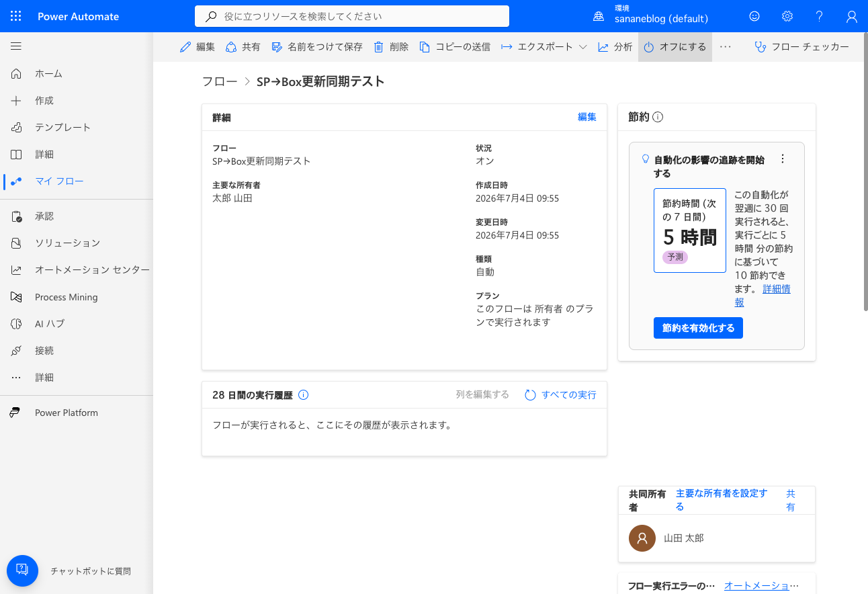Viewport: 868px width, 594px height.
Task: Open the feedback smiley icon
Action: coord(754,16)
